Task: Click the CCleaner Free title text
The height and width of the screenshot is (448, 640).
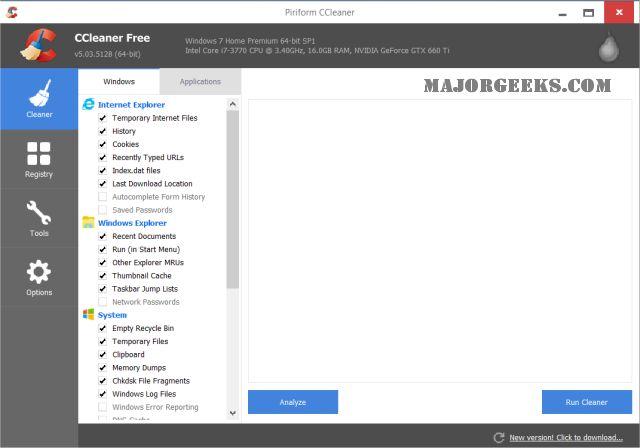Action: (112, 38)
